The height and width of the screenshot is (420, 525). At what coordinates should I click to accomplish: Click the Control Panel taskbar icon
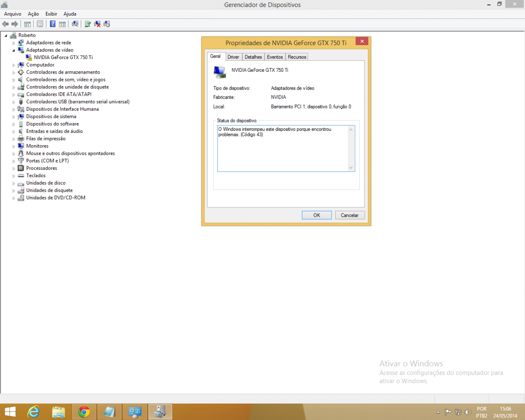pyautogui.click(x=135, y=412)
